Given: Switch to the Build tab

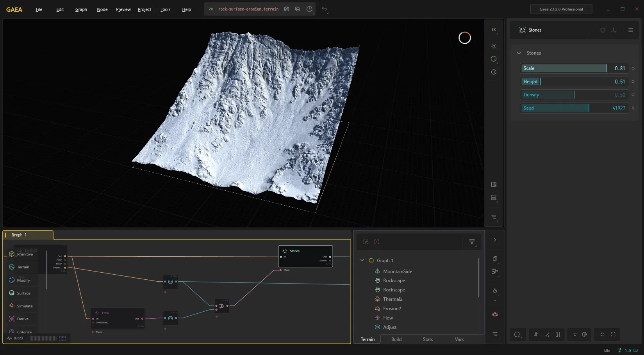Looking at the screenshot, I should pyautogui.click(x=396, y=339).
